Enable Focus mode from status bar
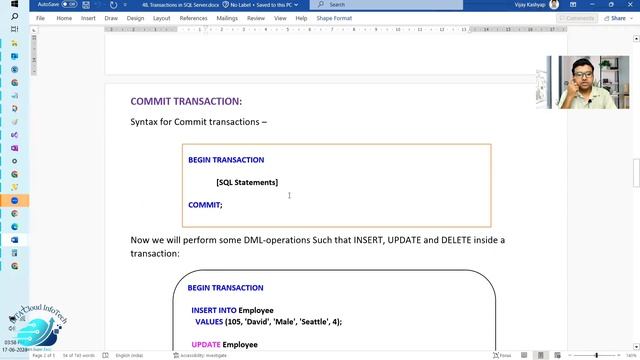 (x=502, y=356)
